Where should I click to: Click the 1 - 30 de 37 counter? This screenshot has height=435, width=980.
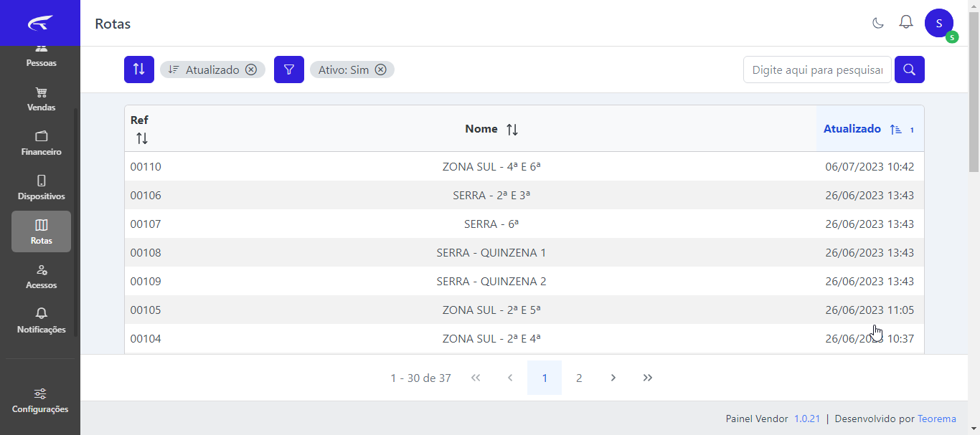(420, 378)
